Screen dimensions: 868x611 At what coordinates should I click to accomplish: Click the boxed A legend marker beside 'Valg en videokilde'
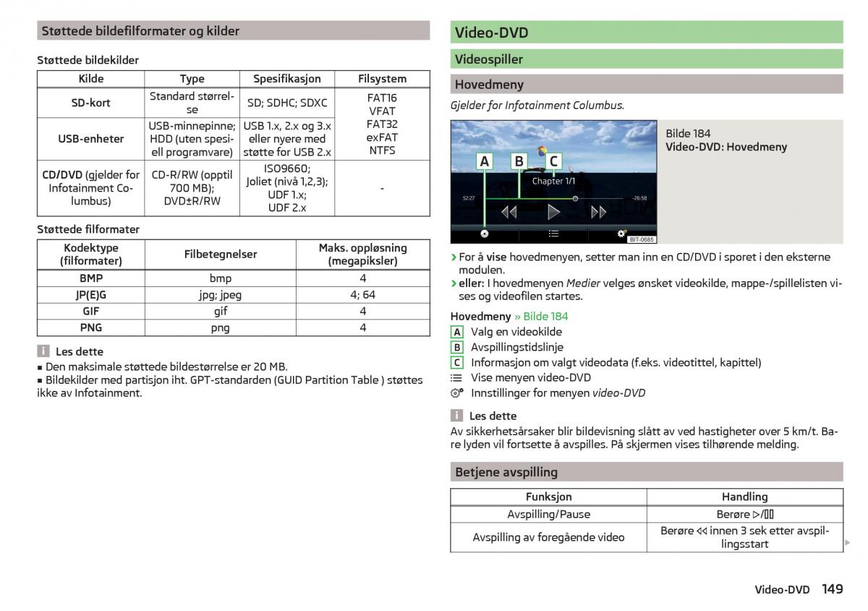457,332
